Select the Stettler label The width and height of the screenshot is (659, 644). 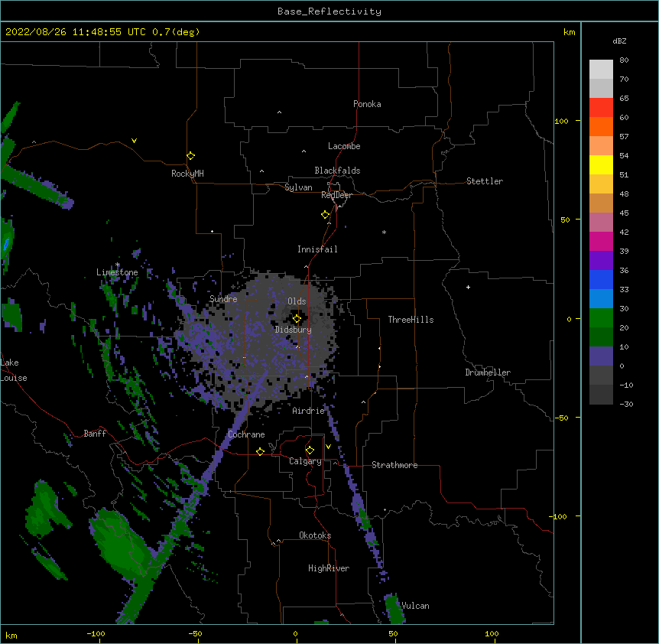point(485,181)
